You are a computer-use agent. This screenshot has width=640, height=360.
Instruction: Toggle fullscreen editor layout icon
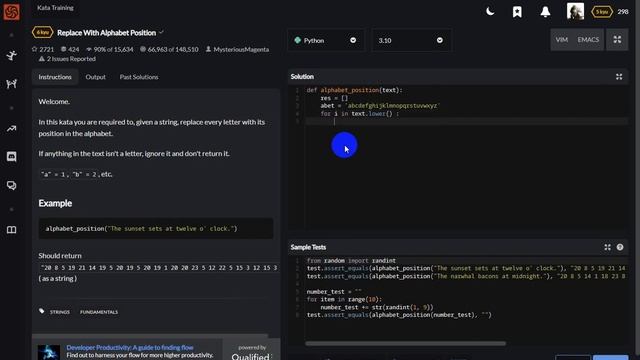tap(617, 40)
